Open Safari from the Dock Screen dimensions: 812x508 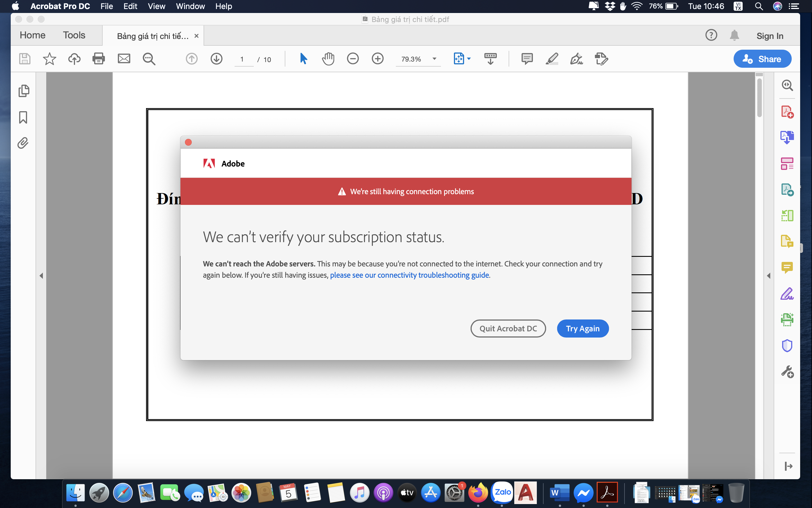point(123,492)
